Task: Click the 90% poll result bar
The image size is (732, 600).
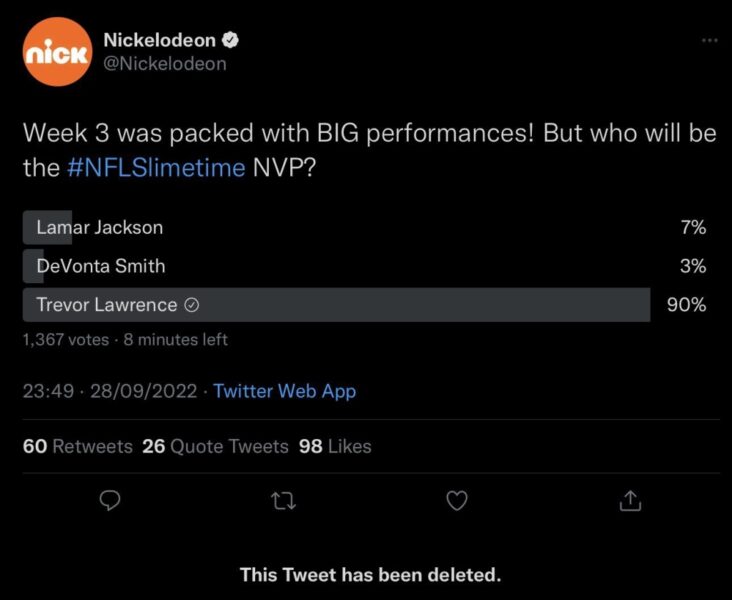Action: 400,305
